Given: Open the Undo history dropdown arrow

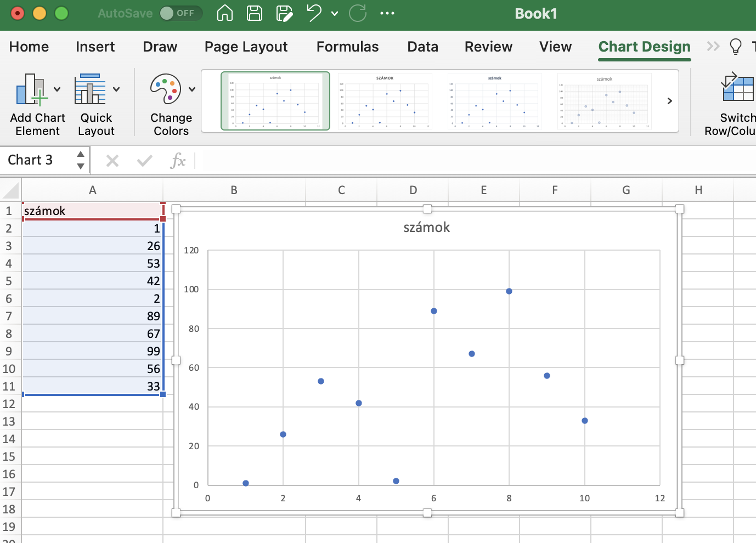Looking at the screenshot, I should pos(335,14).
